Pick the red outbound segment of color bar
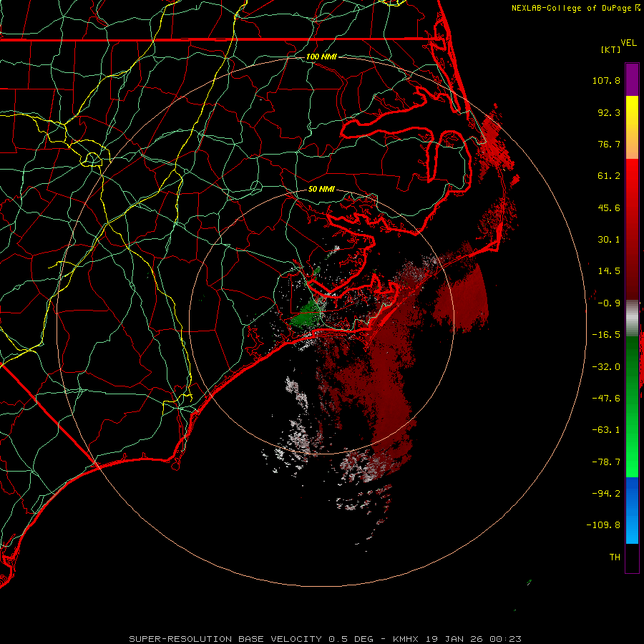Viewport: 644px width, 644px height. [632, 229]
